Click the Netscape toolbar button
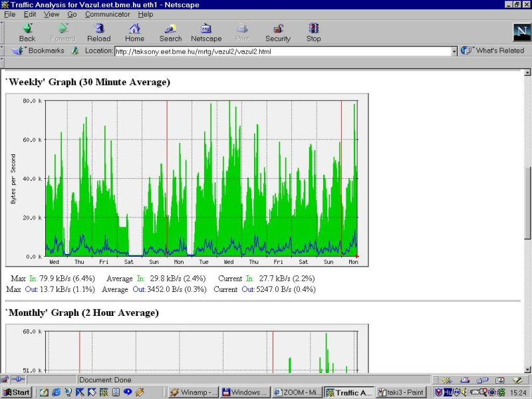 coord(206,33)
